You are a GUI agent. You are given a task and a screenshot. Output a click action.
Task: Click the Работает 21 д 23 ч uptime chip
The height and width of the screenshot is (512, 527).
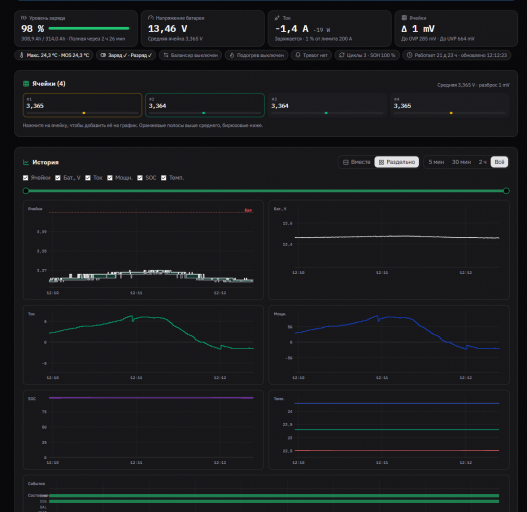click(457, 55)
